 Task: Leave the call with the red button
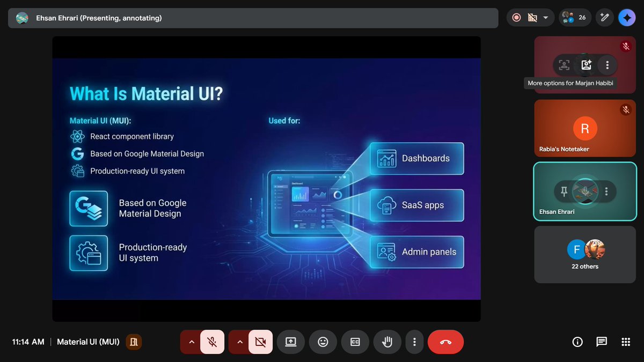445,342
